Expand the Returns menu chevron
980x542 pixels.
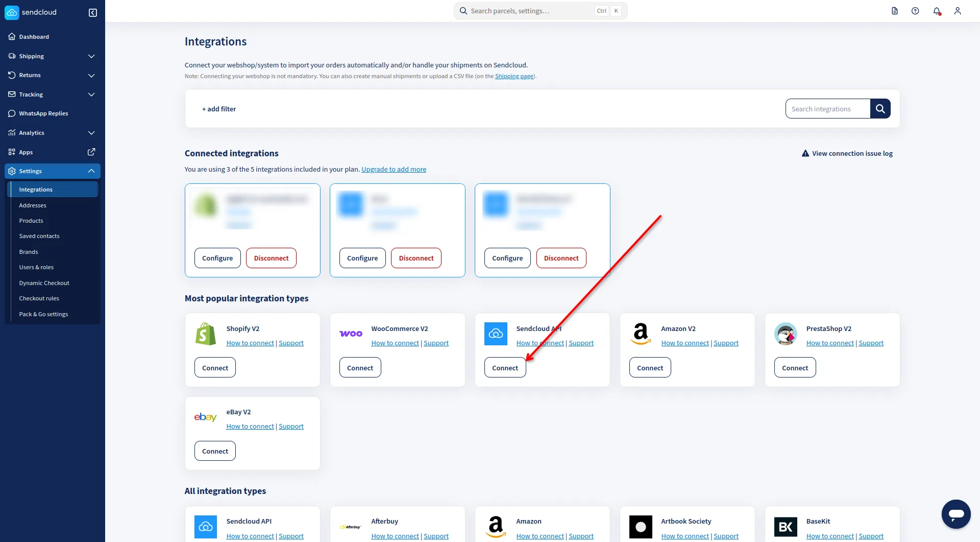click(91, 75)
